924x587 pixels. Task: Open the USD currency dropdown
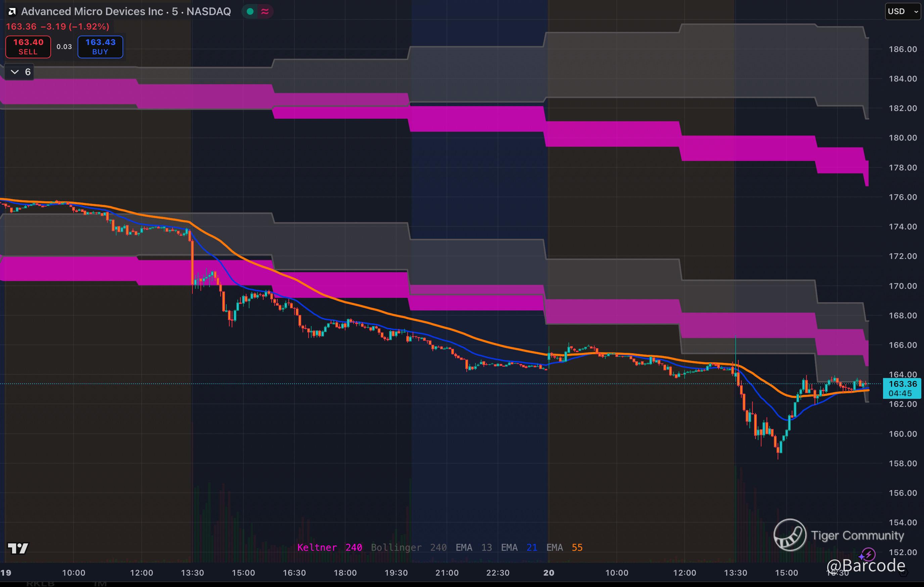pos(902,11)
